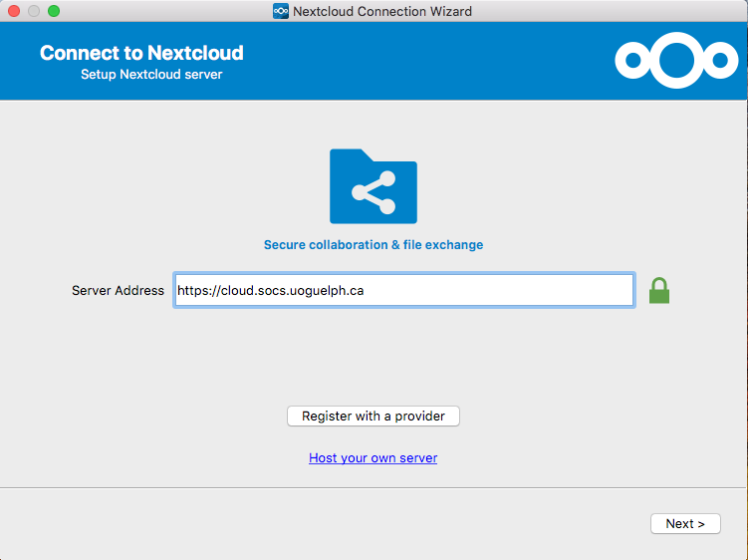Click the Connect to Nextcloud heading

[141, 53]
